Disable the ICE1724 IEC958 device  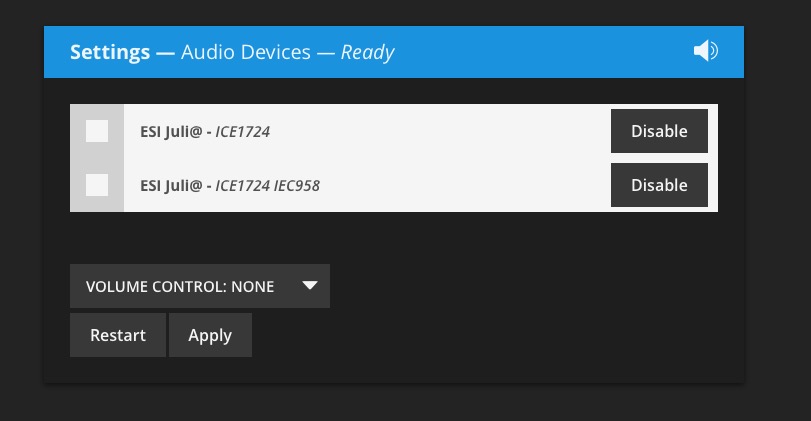pos(659,185)
